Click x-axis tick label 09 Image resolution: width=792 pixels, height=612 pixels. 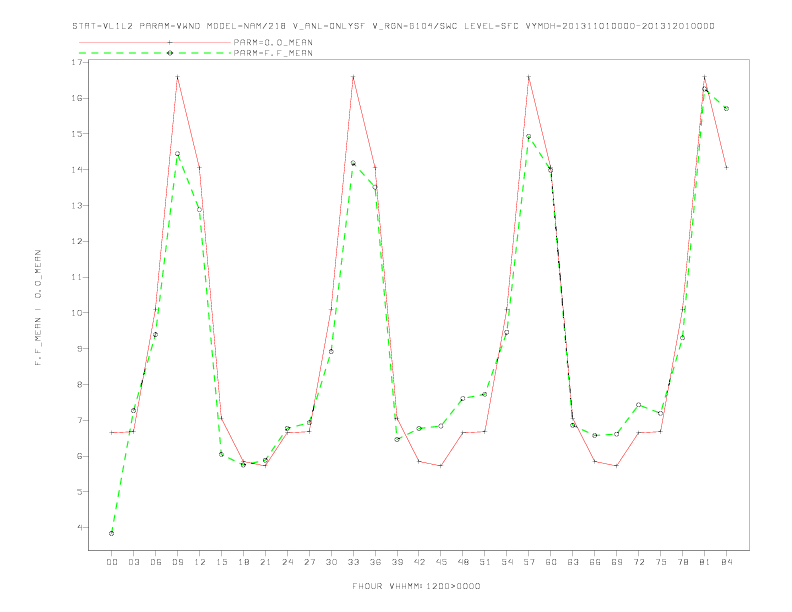click(177, 562)
